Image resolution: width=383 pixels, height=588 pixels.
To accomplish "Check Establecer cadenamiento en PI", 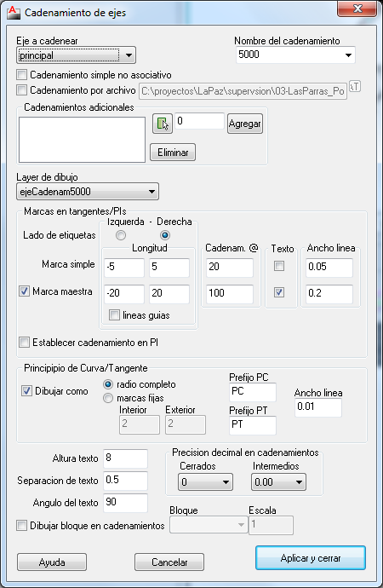I will click(x=25, y=342).
